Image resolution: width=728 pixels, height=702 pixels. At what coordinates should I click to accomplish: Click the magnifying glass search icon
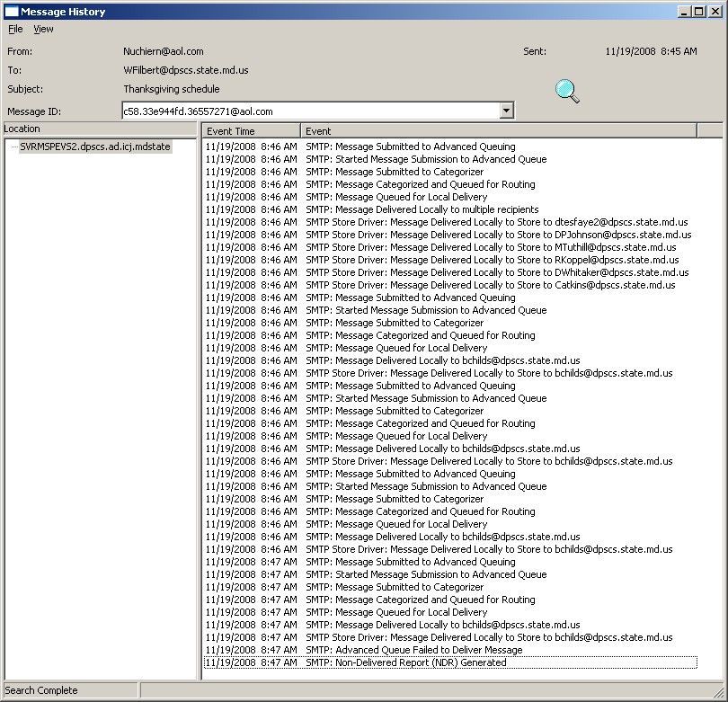(x=567, y=91)
